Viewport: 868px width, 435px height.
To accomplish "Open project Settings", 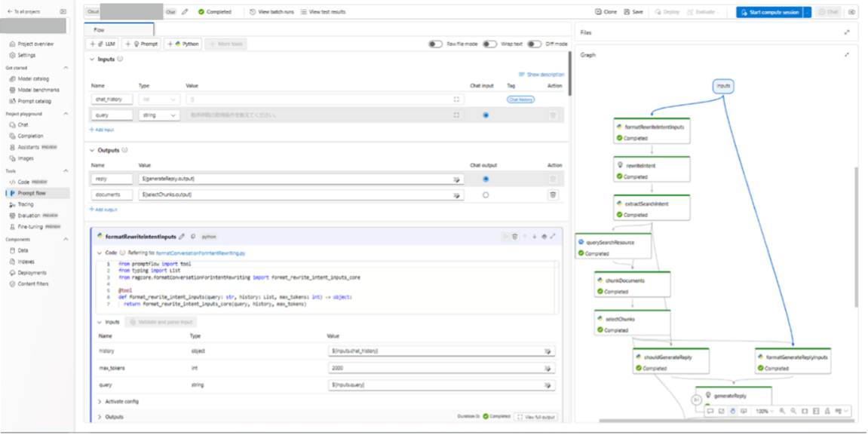I will coord(22,55).
